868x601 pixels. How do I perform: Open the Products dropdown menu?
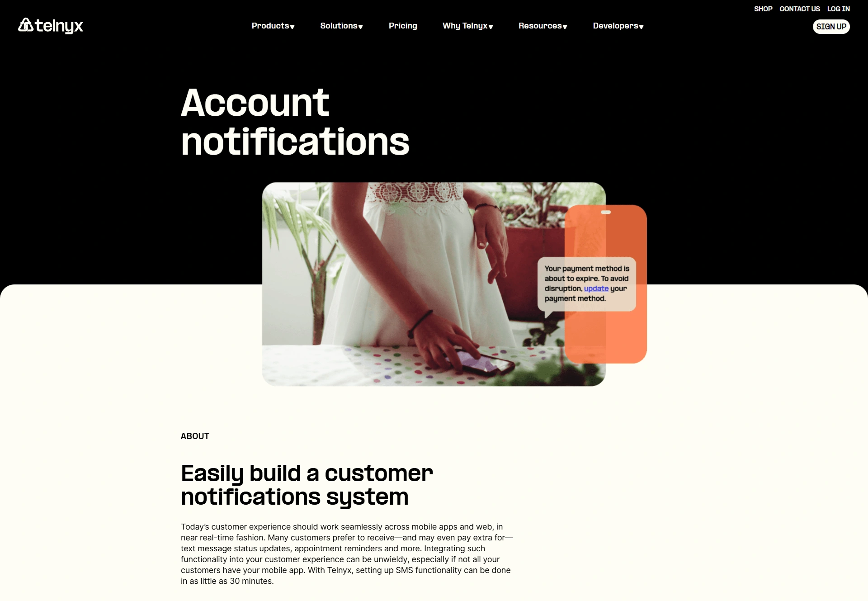[x=273, y=26]
